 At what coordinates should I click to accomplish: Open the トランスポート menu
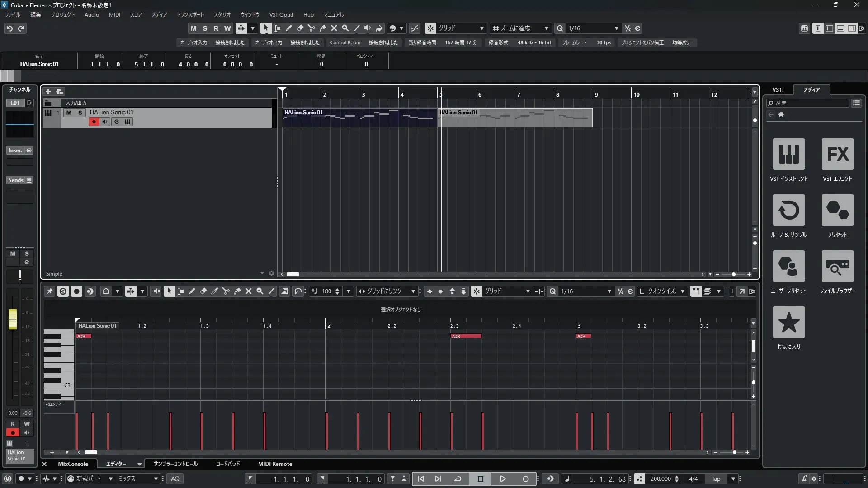point(190,15)
